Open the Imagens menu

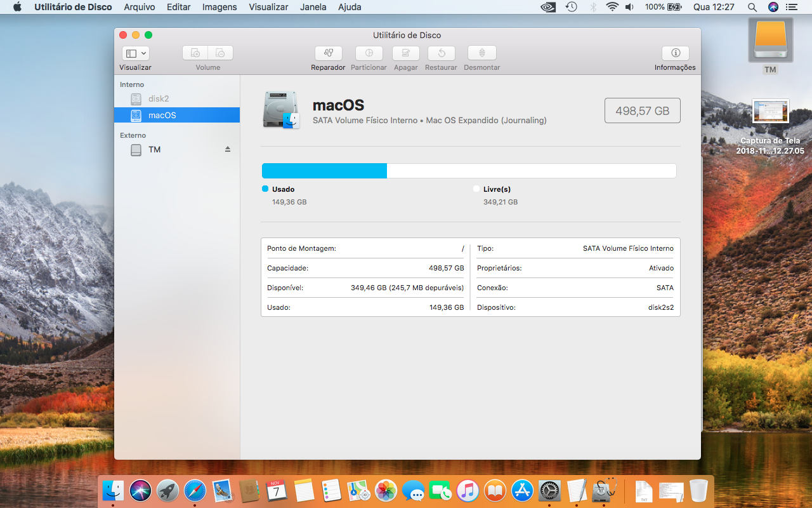coord(219,7)
